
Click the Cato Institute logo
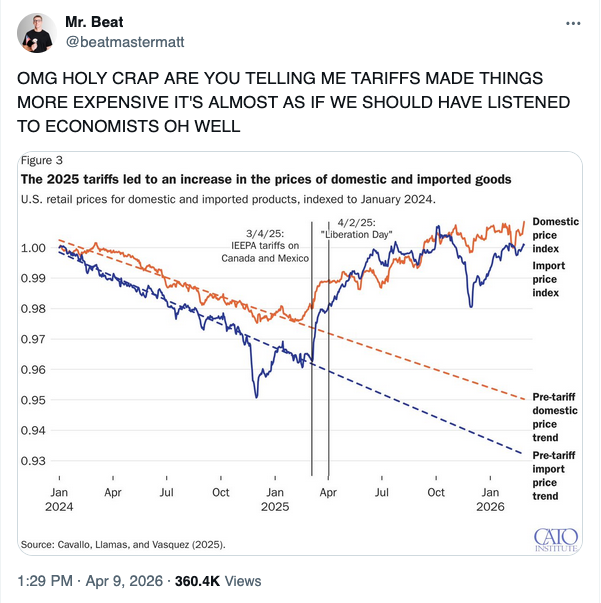(x=557, y=538)
